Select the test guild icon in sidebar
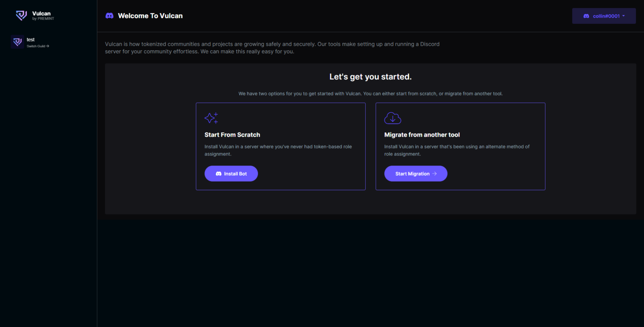 (17, 42)
